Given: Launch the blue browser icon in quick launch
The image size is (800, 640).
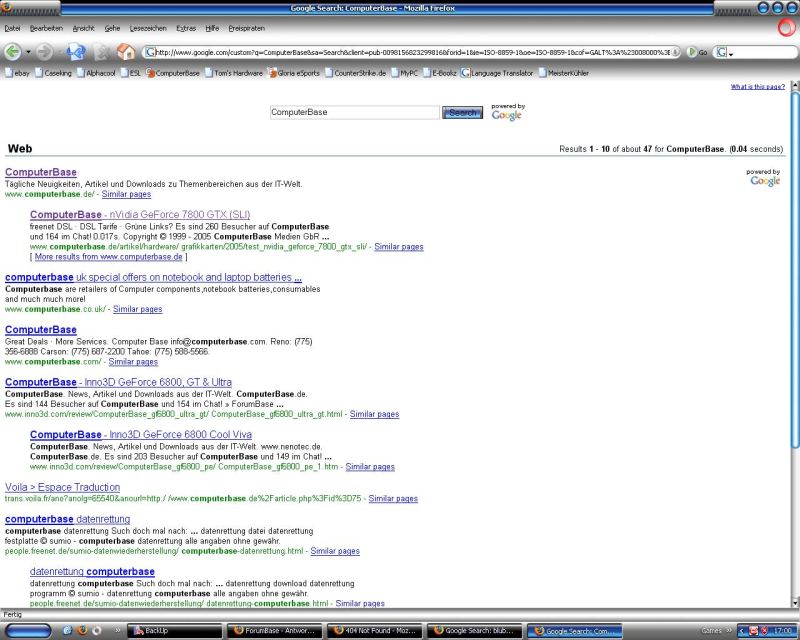Looking at the screenshot, I should tap(68, 631).
